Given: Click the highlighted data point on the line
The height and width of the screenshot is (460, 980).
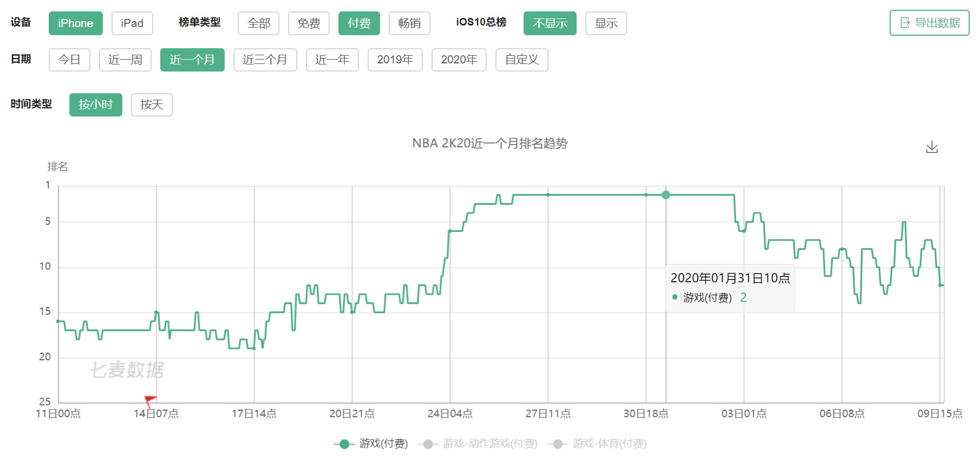Looking at the screenshot, I should click(x=666, y=195).
